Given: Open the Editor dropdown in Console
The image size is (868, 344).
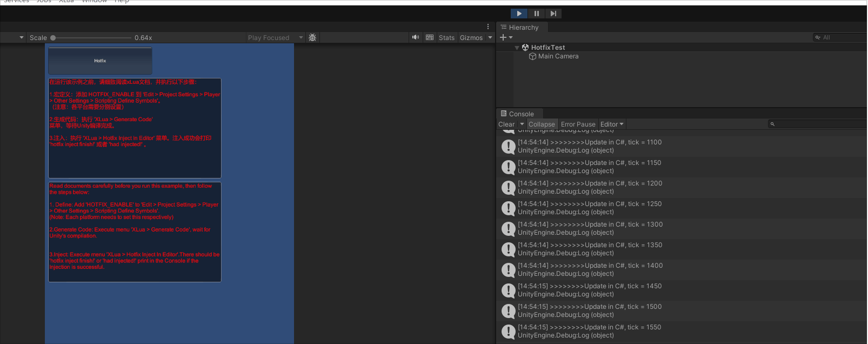Looking at the screenshot, I should pyautogui.click(x=612, y=124).
